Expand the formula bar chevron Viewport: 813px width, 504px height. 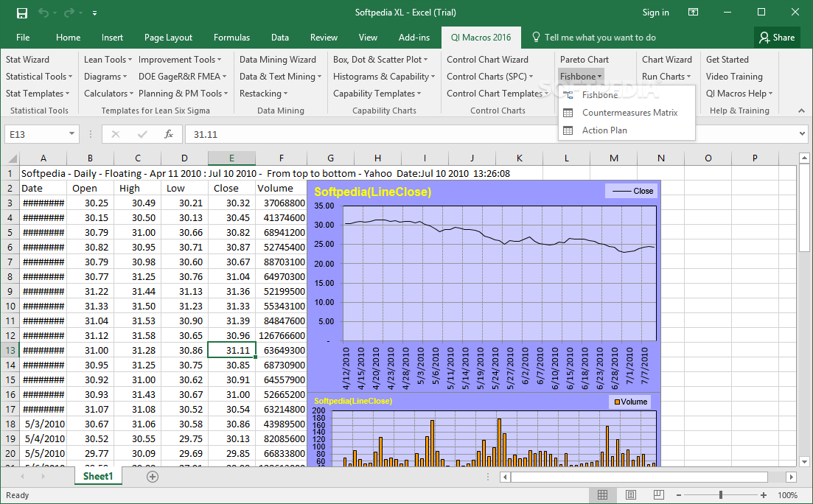(x=803, y=134)
